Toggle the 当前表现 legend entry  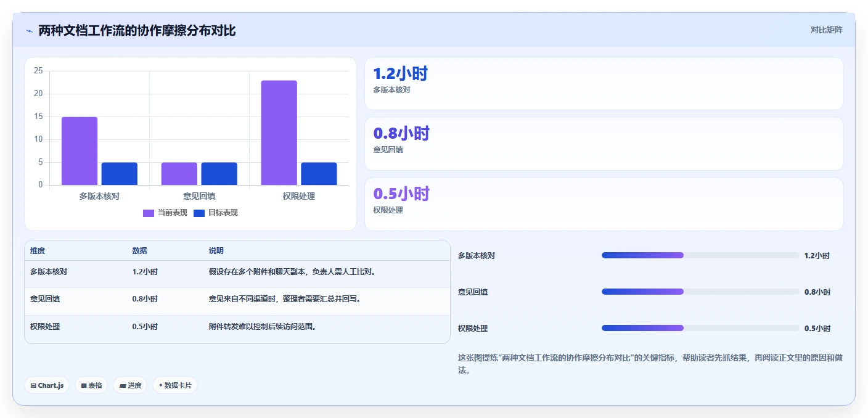tap(165, 213)
